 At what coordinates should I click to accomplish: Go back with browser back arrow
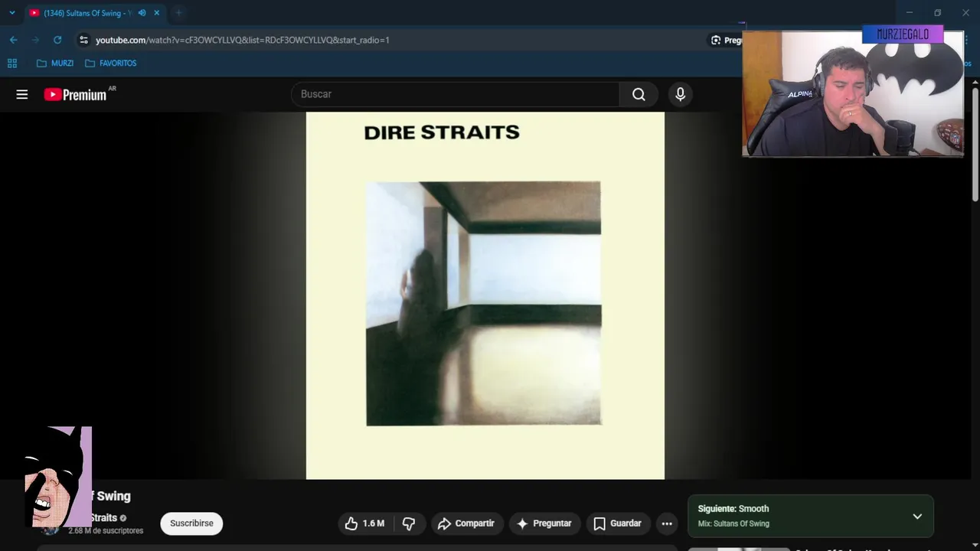[x=14, y=40]
